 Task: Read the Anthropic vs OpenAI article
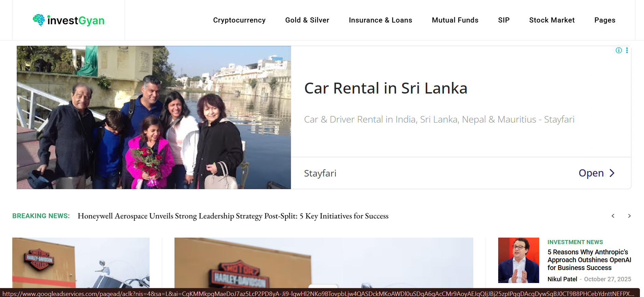589,260
